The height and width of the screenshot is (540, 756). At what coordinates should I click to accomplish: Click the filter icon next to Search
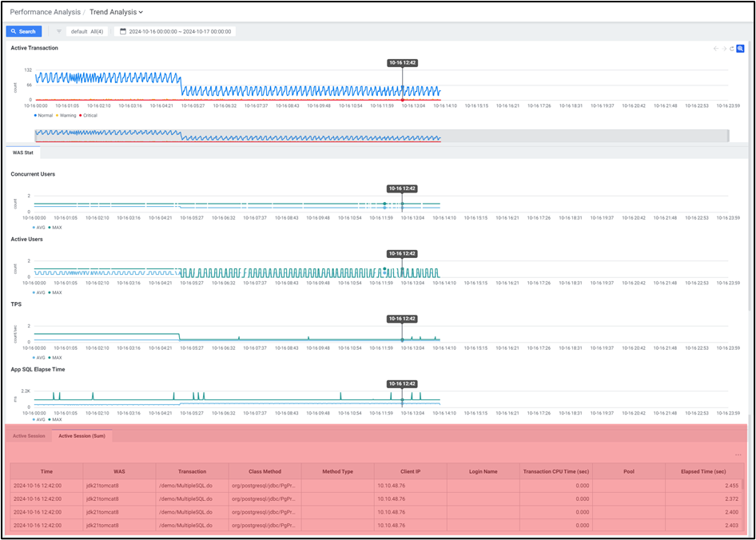59,31
